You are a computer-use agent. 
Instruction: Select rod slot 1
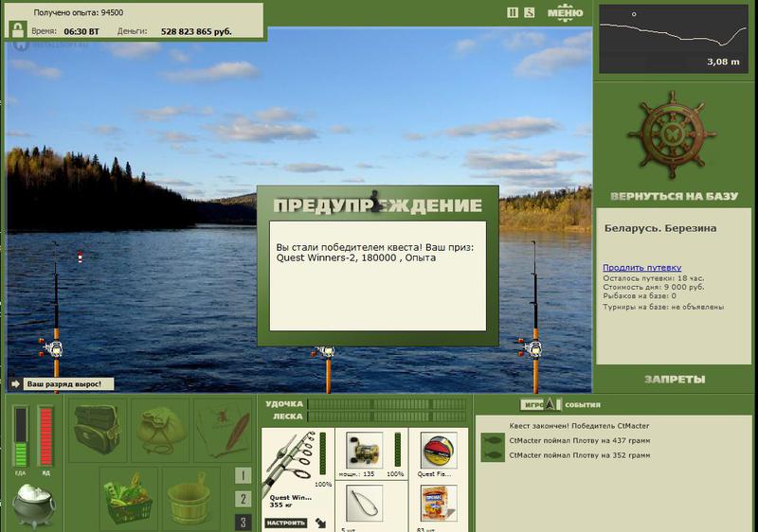[x=244, y=475]
